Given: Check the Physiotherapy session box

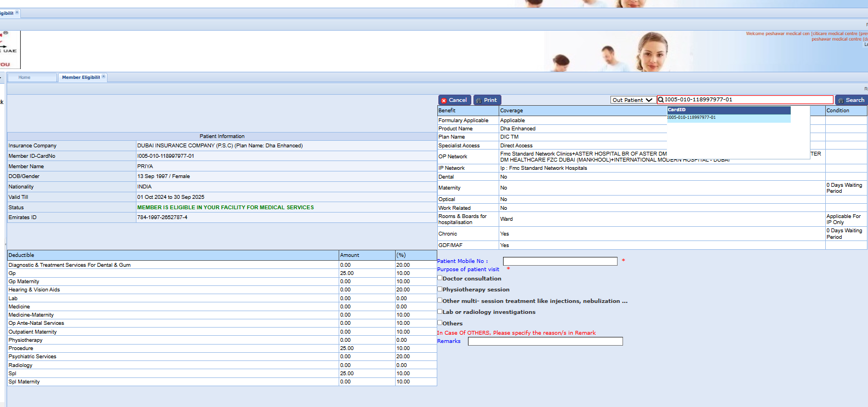Looking at the screenshot, I should click(x=439, y=289).
